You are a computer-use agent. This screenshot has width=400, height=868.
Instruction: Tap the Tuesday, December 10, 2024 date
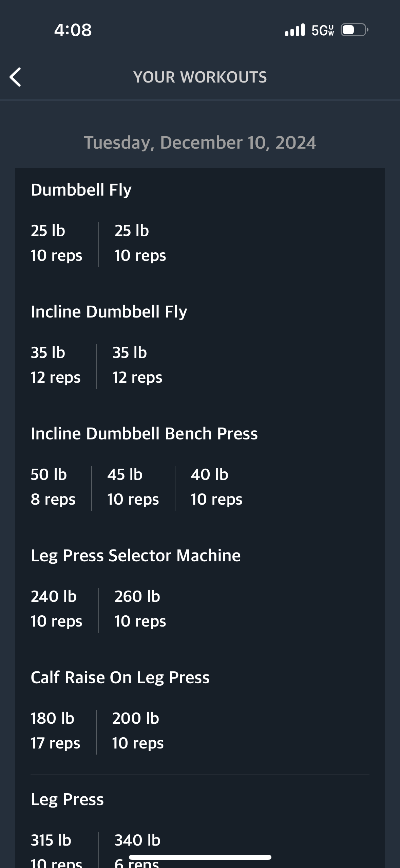(200, 143)
